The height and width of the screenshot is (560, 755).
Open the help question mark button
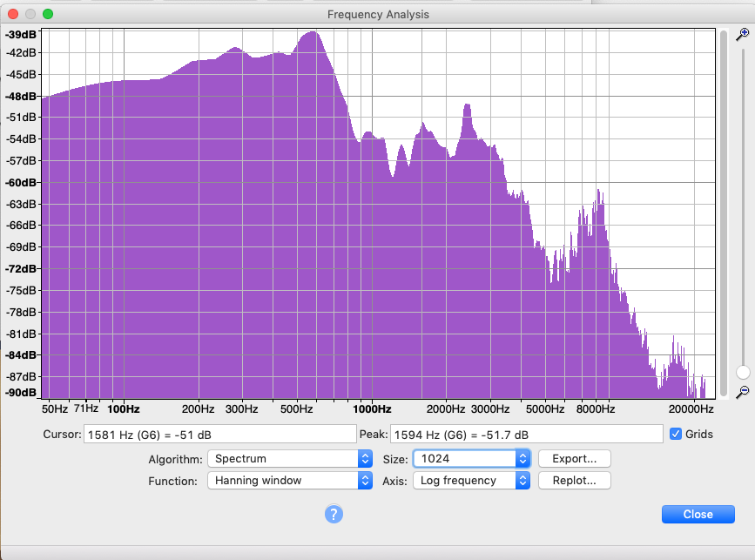pos(334,514)
